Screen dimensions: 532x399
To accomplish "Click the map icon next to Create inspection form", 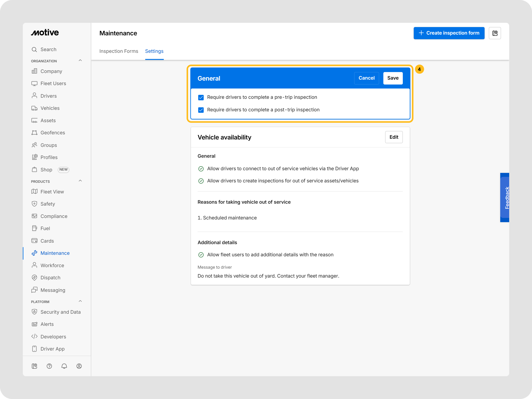I will coord(495,33).
